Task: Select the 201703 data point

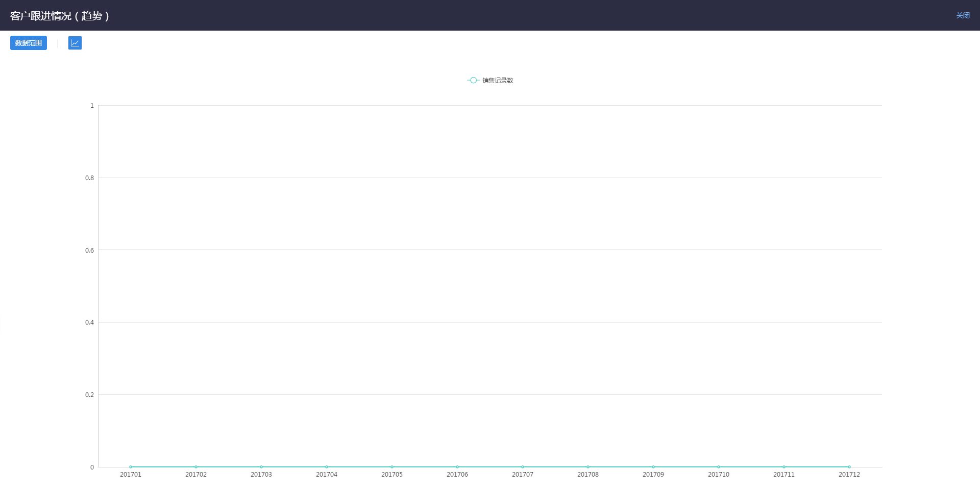Action: tap(261, 467)
